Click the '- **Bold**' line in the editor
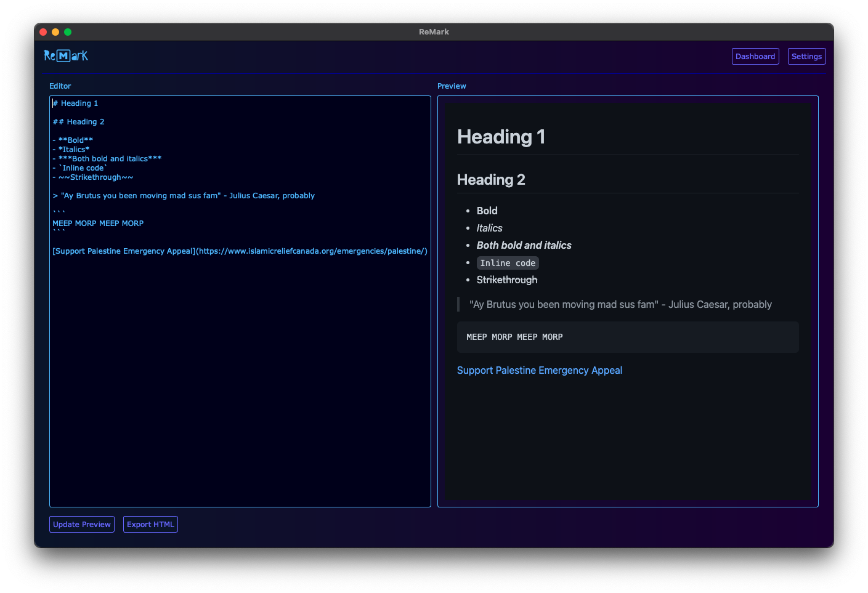 coord(73,140)
